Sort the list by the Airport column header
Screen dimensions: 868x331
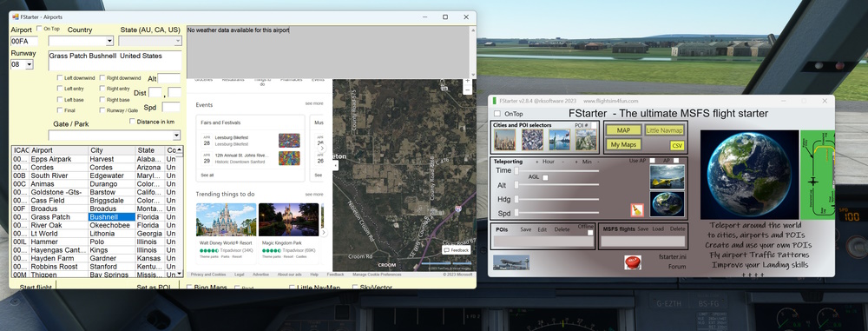[x=59, y=150]
